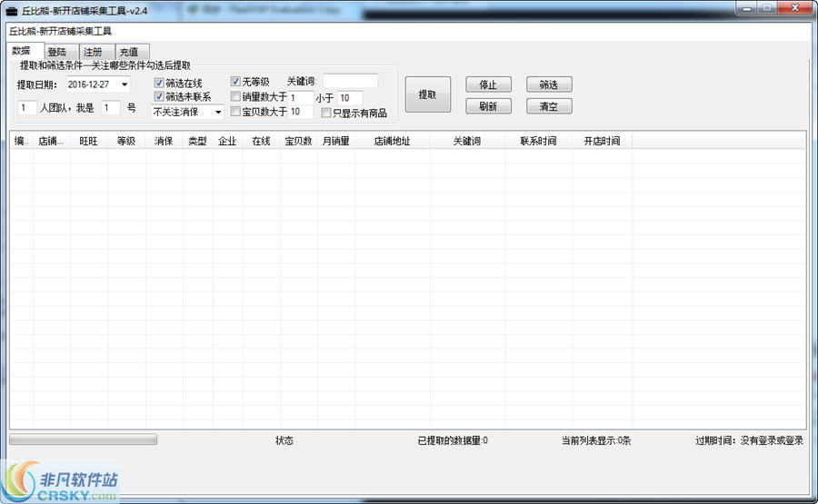
Task: Click the 清空 button
Action: point(549,106)
